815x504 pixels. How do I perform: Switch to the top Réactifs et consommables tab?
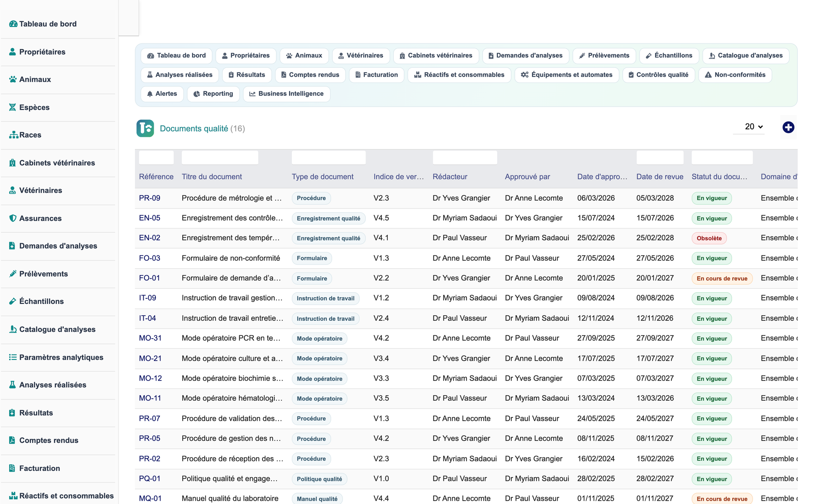[459, 75]
